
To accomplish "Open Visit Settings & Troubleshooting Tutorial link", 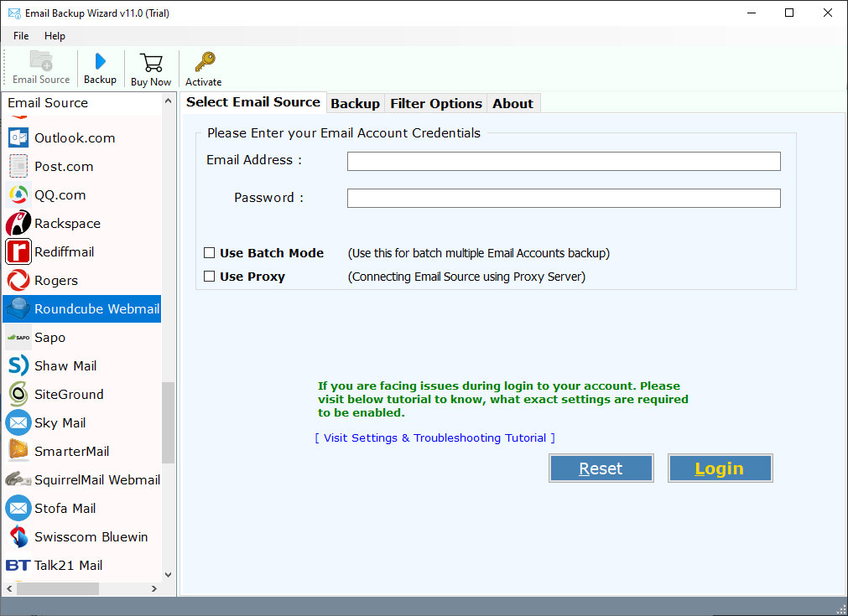I will pyautogui.click(x=434, y=437).
